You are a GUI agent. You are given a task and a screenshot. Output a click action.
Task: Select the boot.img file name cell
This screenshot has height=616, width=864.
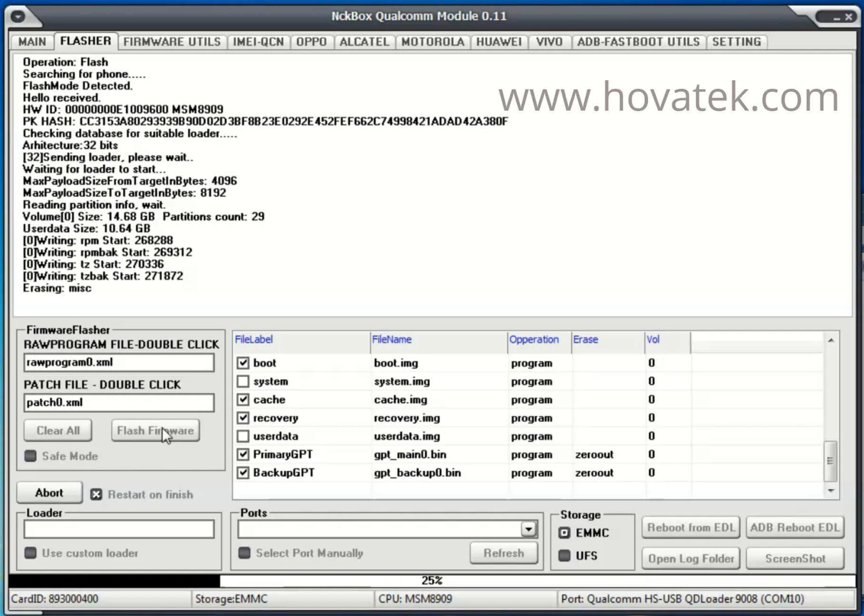click(x=396, y=363)
